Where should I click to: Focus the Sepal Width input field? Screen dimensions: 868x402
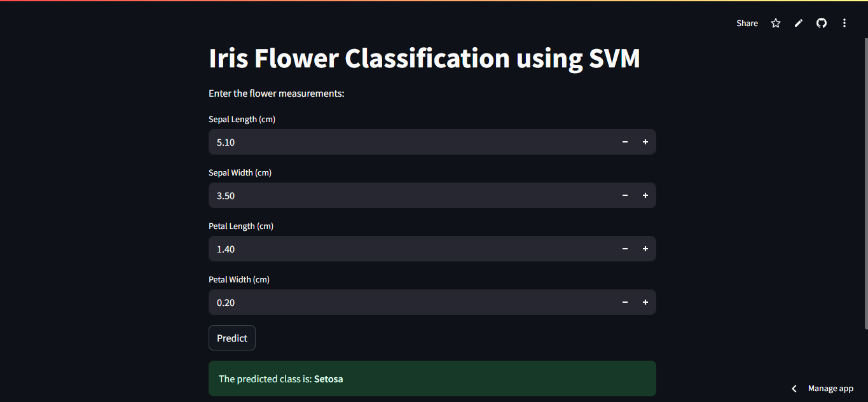point(411,195)
